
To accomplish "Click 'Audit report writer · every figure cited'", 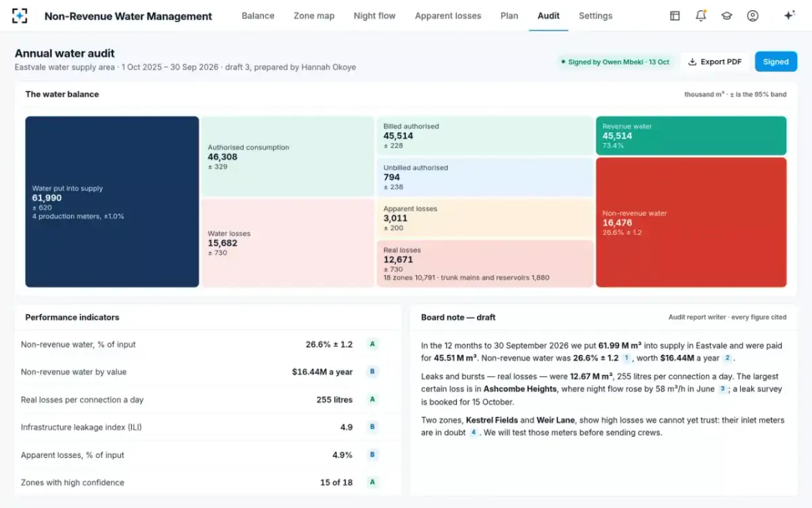I will pos(727,317).
